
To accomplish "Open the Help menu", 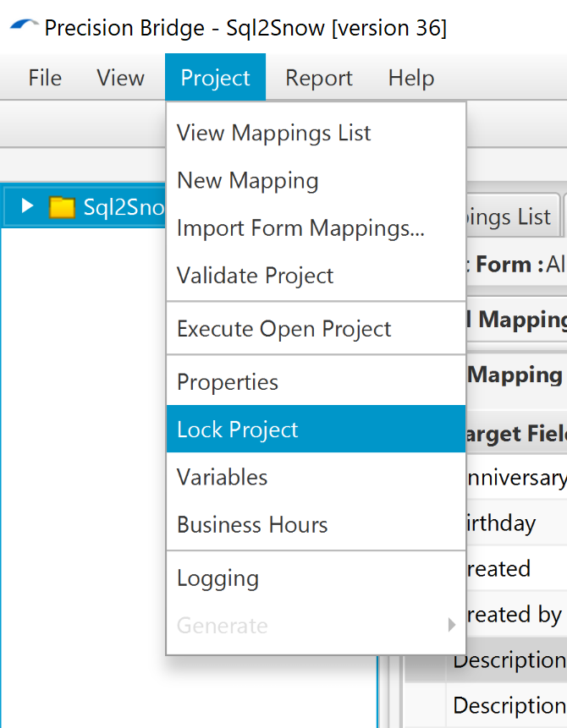I will [411, 78].
